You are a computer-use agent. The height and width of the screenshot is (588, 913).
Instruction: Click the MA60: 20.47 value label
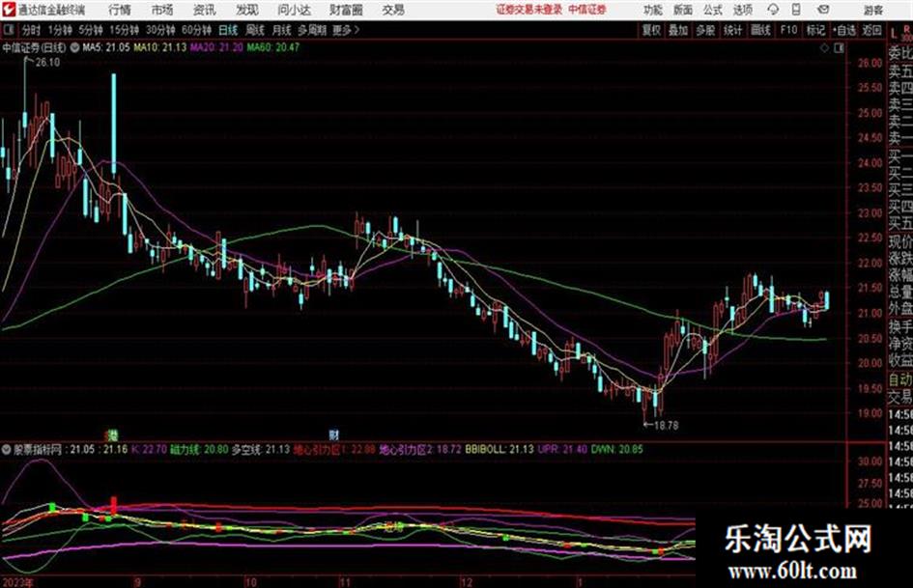[x=273, y=47]
